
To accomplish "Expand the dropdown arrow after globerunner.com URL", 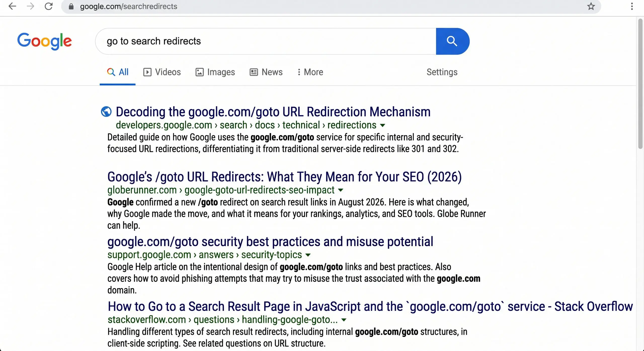I will point(340,190).
